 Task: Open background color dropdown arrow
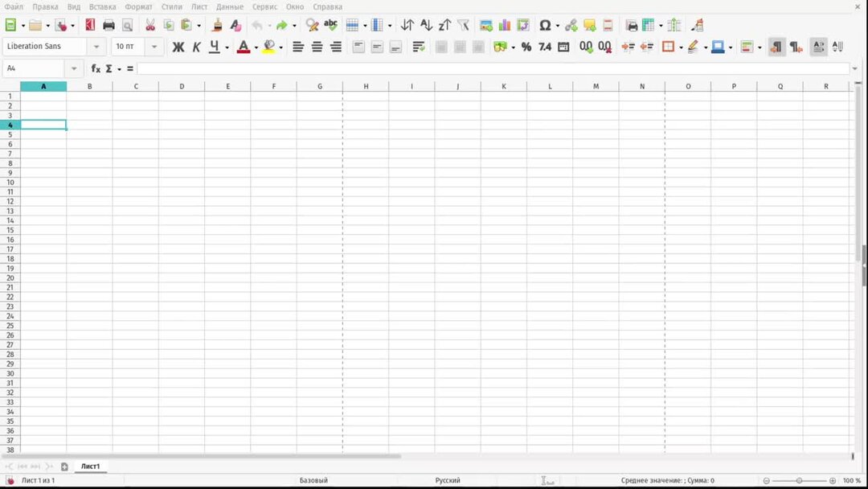pos(280,47)
